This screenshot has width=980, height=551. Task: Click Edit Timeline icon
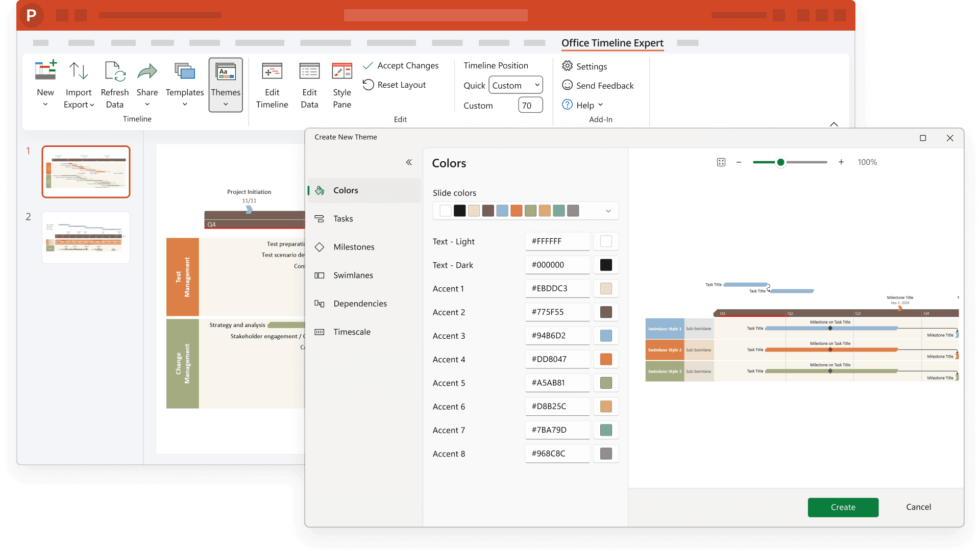[272, 71]
